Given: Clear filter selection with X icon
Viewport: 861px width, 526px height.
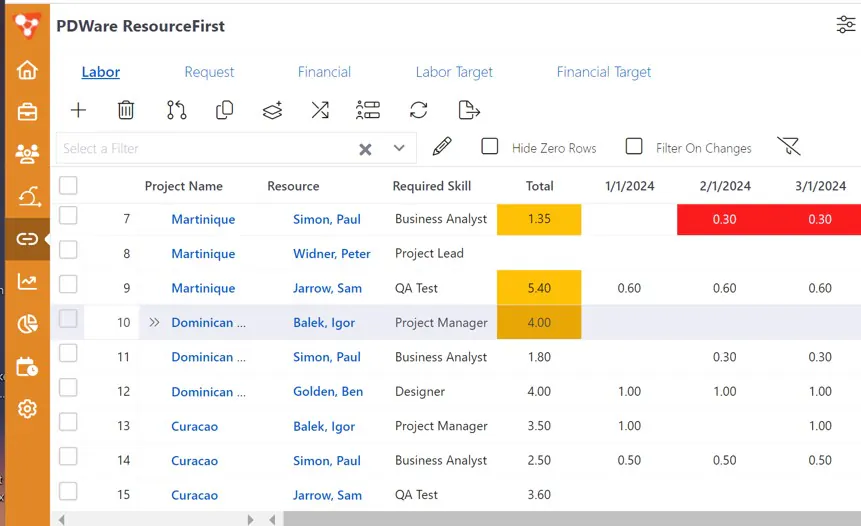Looking at the screenshot, I should [365, 149].
